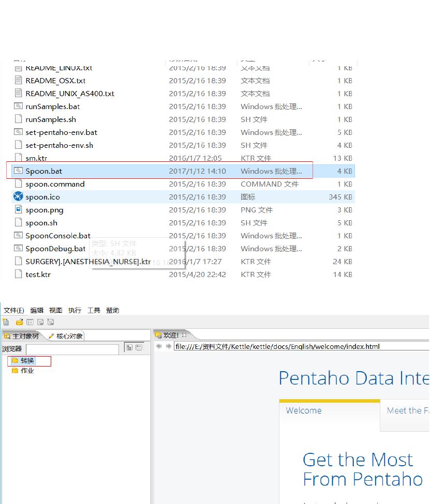This screenshot has height=504, width=430.
Task: Open the 文件(F) menu
Action: tap(14, 310)
